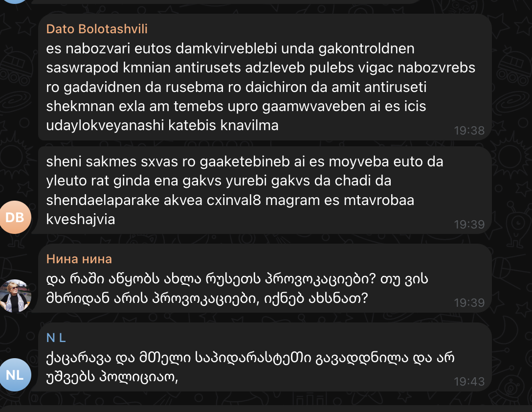This screenshot has width=532, height=412.
Task: Click the sender name Нина нина
Action: click(x=79, y=259)
